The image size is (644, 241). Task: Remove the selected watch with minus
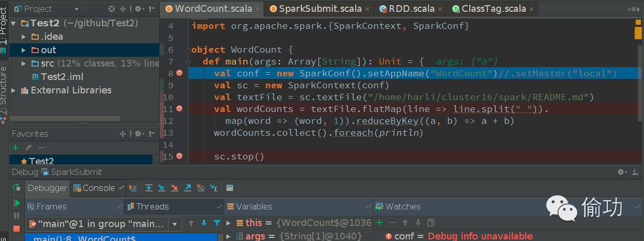click(392, 222)
